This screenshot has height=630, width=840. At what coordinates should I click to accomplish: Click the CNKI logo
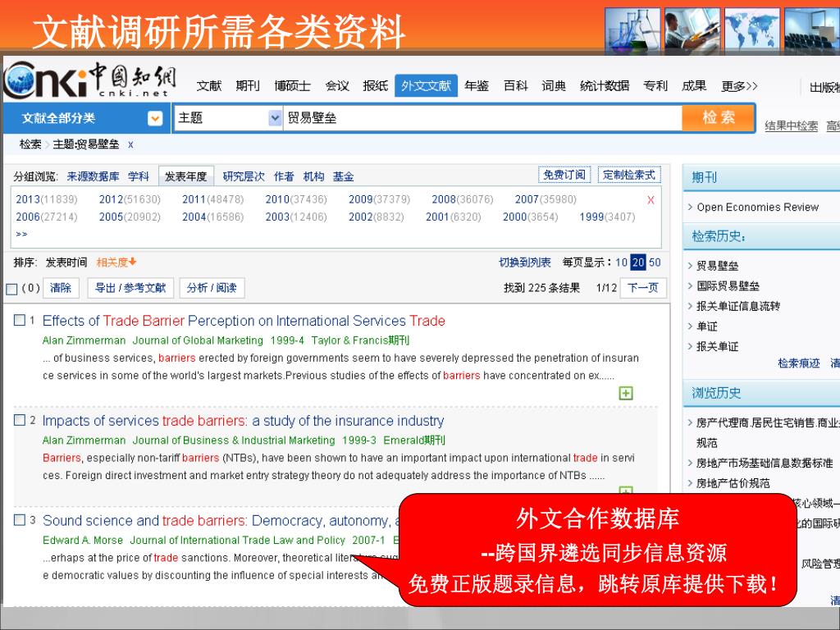coord(89,80)
